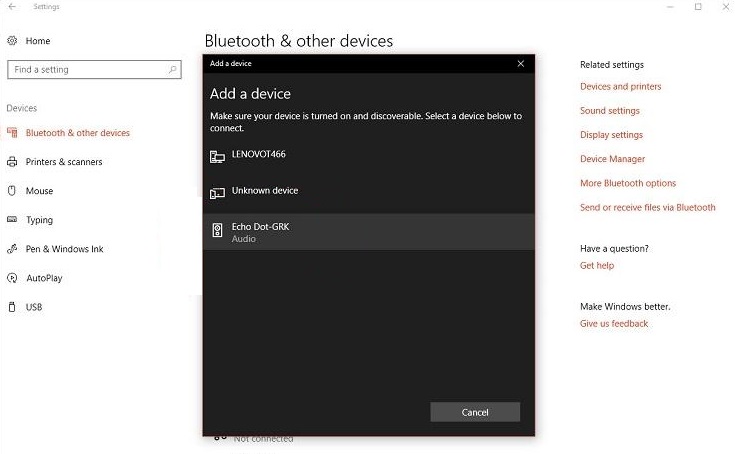This screenshot has height=454, width=735.
Task: Open More Bluetooth options link
Action: [628, 183]
